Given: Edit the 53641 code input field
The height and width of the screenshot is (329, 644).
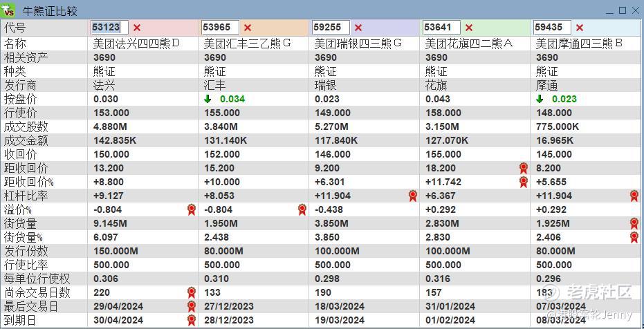Looking at the screenshot, I should 441,28.
